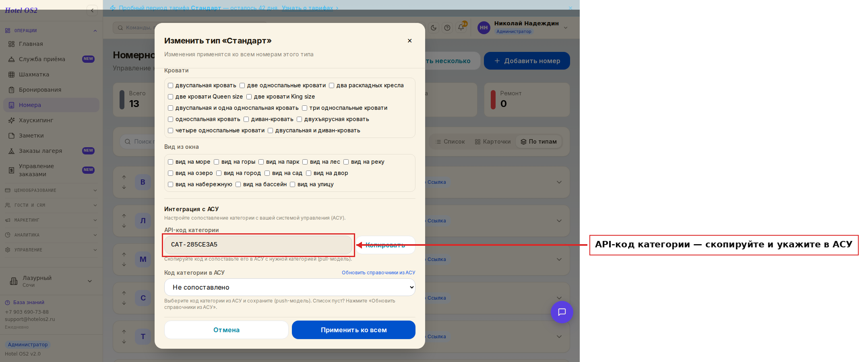Image resolution: width=868 pixels, height=362 pixels.
Task: Expand type Л row chevron
Action: [559, 221]
